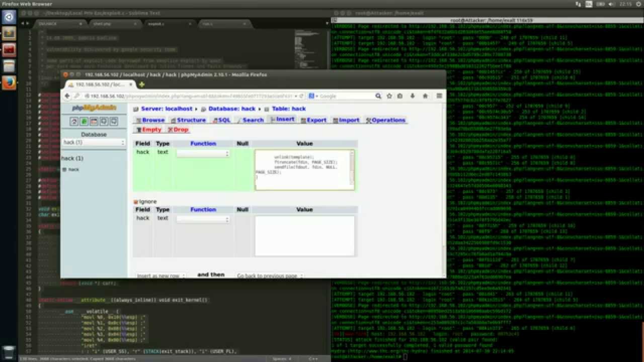Screen dimensions: 644x362
Task: Open the 'Go back to previous page' dropdown
Action: 270,276
